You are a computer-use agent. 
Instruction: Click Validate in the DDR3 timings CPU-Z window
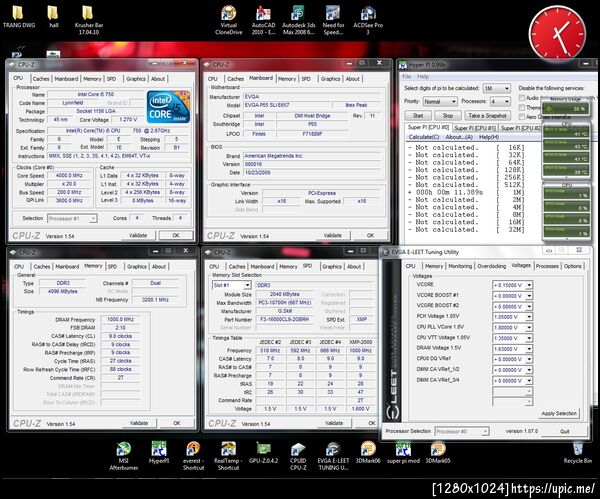139,423
